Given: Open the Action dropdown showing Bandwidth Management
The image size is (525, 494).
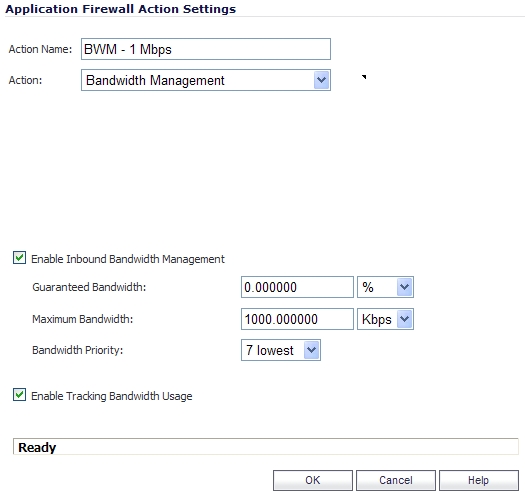Looking at the screenshot, I should [206, 80].
